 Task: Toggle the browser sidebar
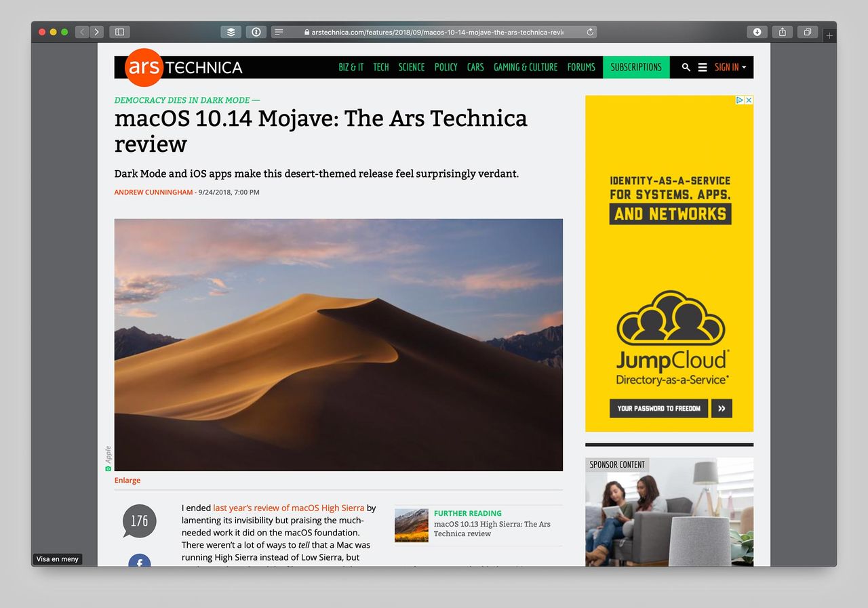click(119, 31)
